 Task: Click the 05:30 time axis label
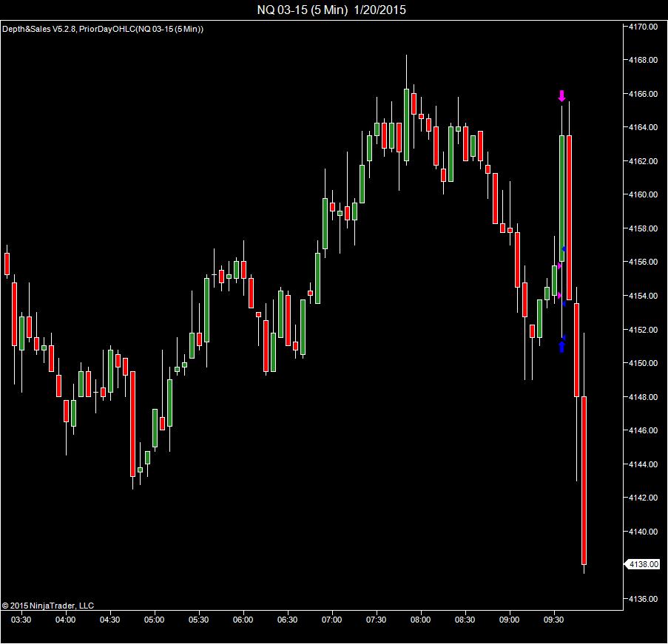click(198, 620)
